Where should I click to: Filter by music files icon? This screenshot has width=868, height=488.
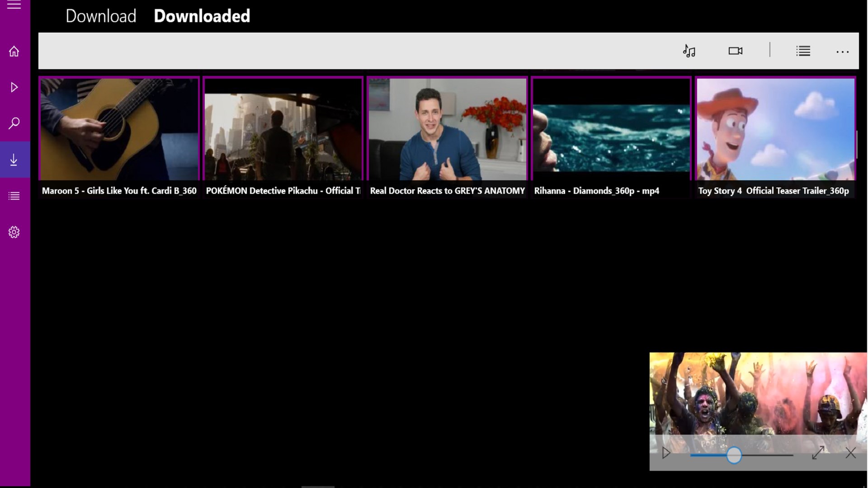(x=689, y=51)
